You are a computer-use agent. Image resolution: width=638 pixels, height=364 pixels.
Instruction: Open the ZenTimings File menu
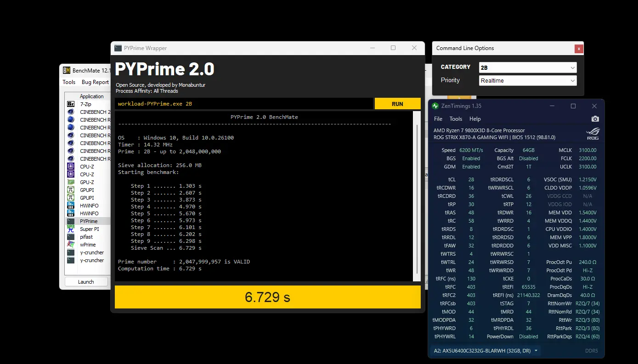click(438, 119)
